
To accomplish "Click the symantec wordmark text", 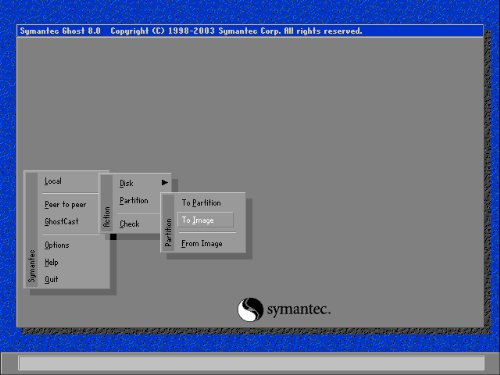I will click(299, 310).
